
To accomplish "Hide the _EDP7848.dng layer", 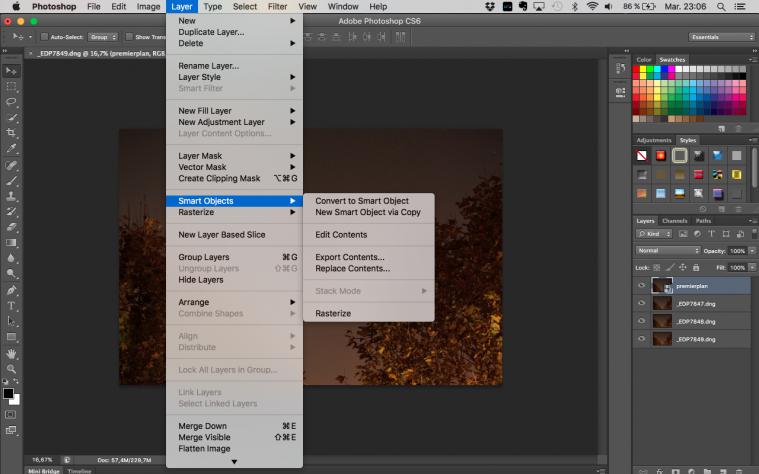I will [641, 321].
